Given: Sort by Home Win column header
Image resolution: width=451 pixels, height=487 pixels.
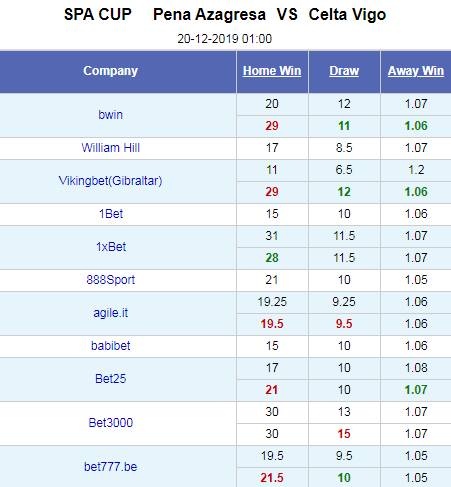Looking at the screenshot, I should (272, 71).
